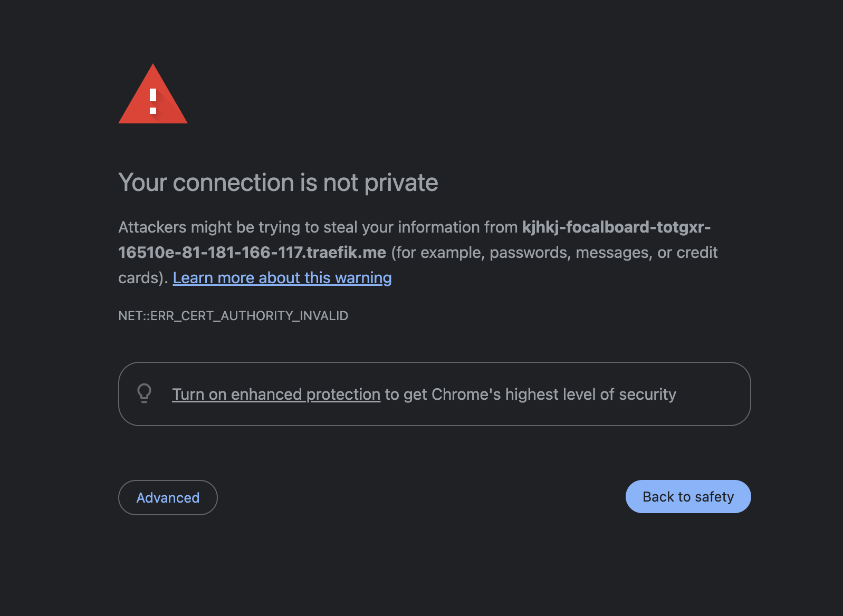Viewport: 843px width, 616px height.
Task: Click the white exclamation mark in the triangle
Action: [x=153, y=102]
